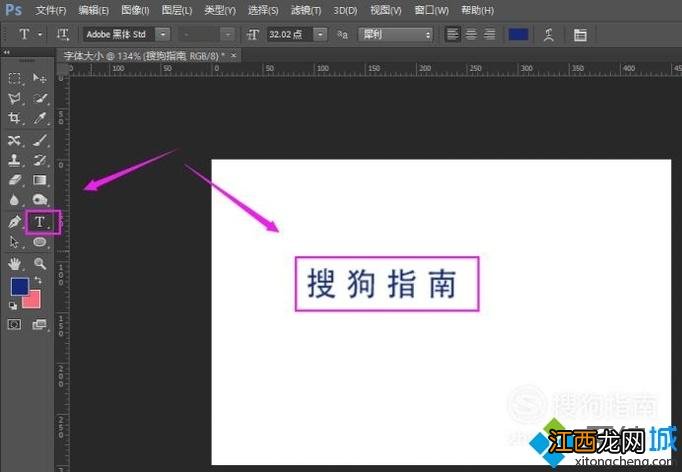This screenshot has width=682, height=472.
Task: Reset default foreground and background colors
Action: point(13,306)
